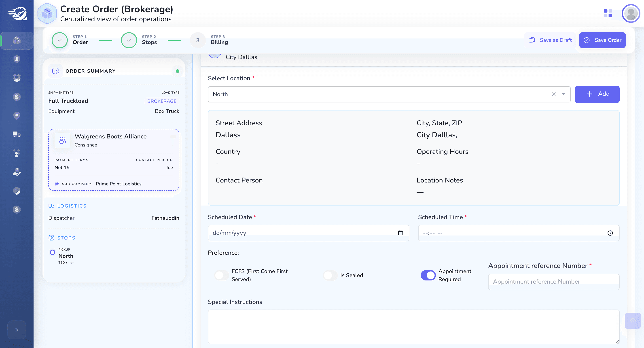Expand the Select Location dropdown arrow
The width and height of the screenshot is (644, 348).
[563, 94]
